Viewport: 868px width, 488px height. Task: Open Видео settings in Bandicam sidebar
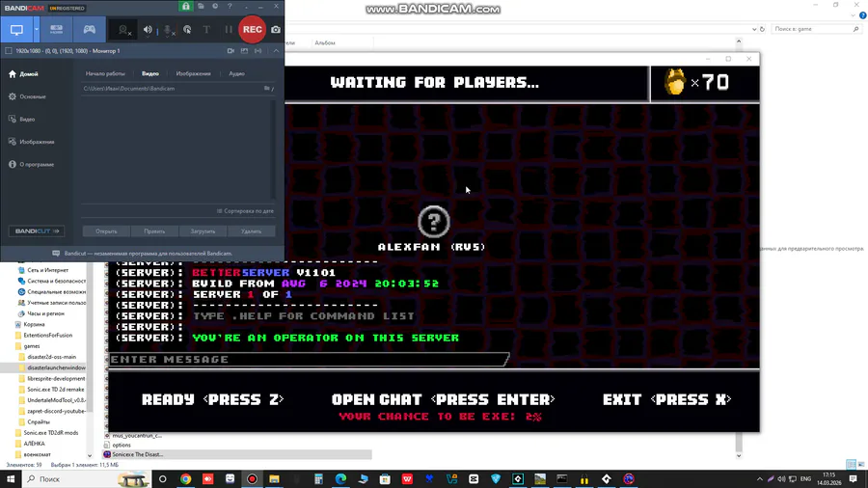(22, 120)
